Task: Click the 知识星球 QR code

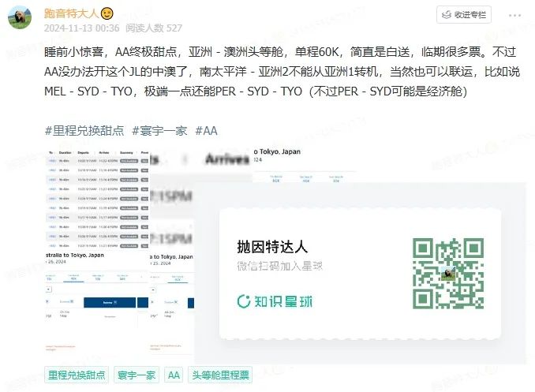Action: 448,273
